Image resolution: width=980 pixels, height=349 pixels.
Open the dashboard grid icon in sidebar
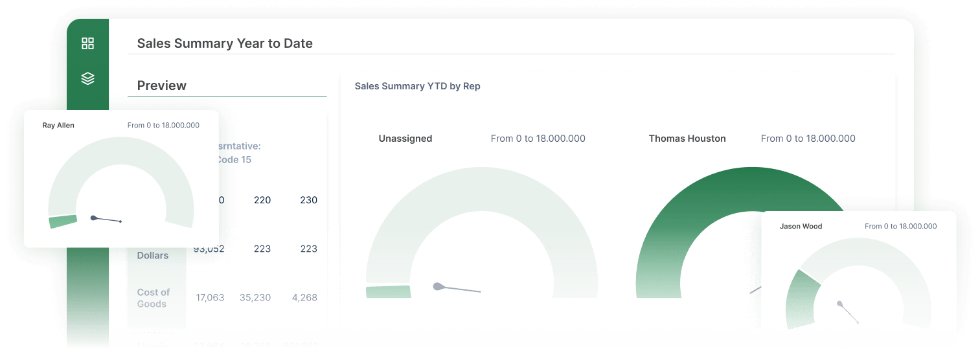point(87,43)
